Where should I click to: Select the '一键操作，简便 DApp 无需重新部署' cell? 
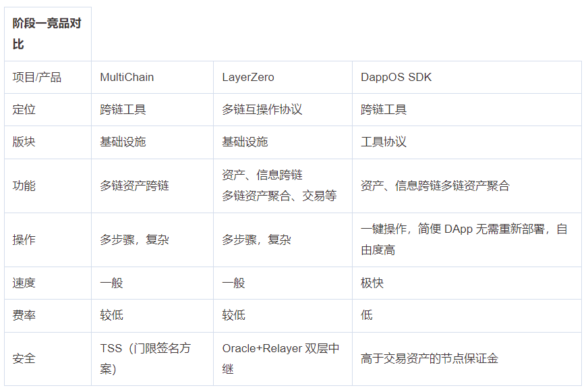(x=467, y=240)
